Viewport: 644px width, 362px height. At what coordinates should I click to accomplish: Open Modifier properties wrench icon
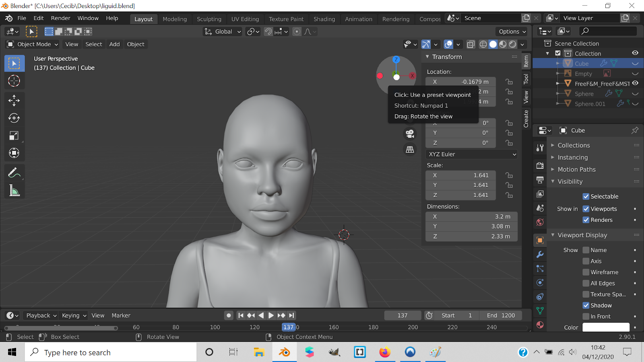[540, 255]
